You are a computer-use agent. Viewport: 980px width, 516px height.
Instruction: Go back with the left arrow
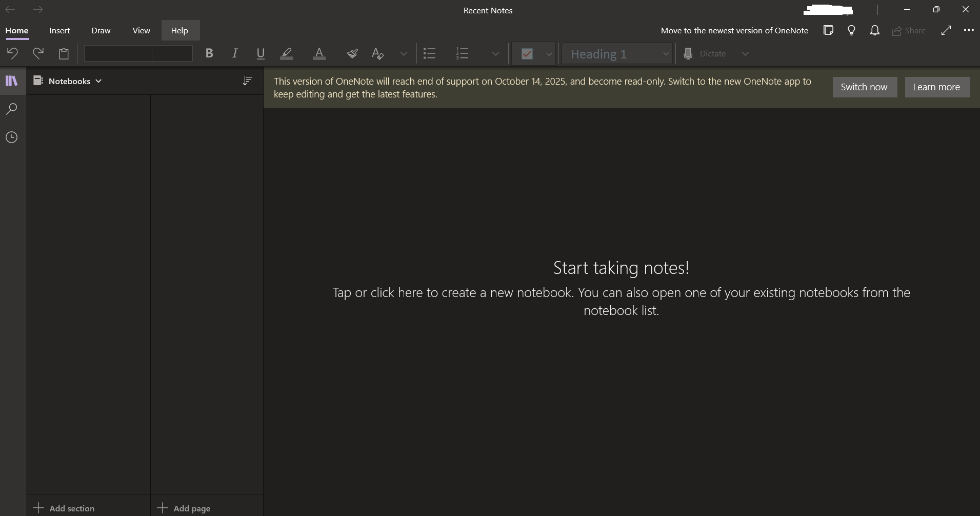[10, 10]
